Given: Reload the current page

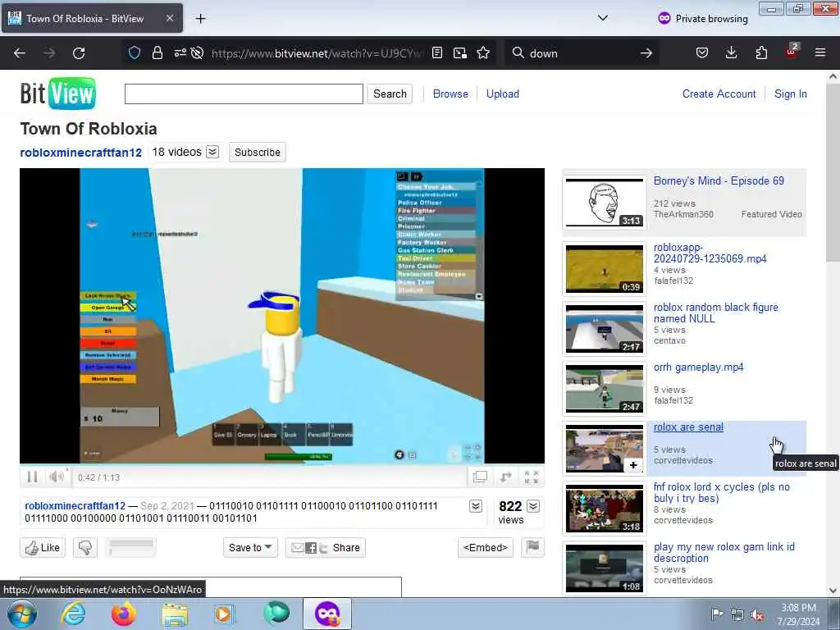Looking at the screenshot, I should (79, 53).
